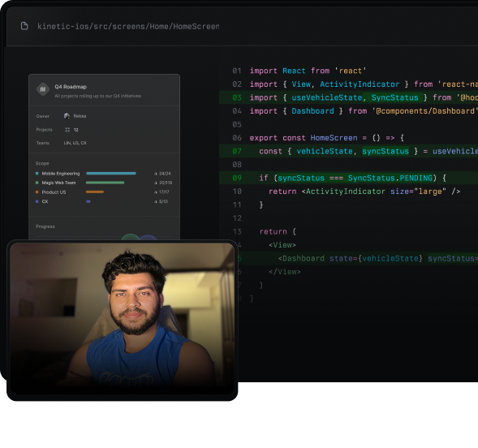Viewport: 478px width, 448px height.
Task: Click the Projects grid icon beside 12
Action: coord(67,130)
